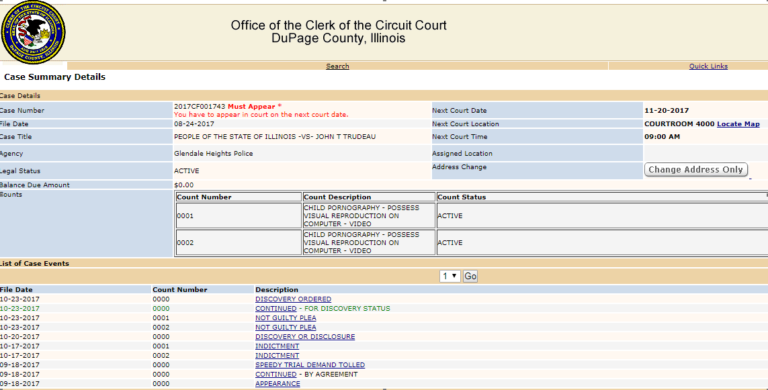
Task: Open NOT GUILTY PLEA for count 0001
Action: [x=286, y=318]
